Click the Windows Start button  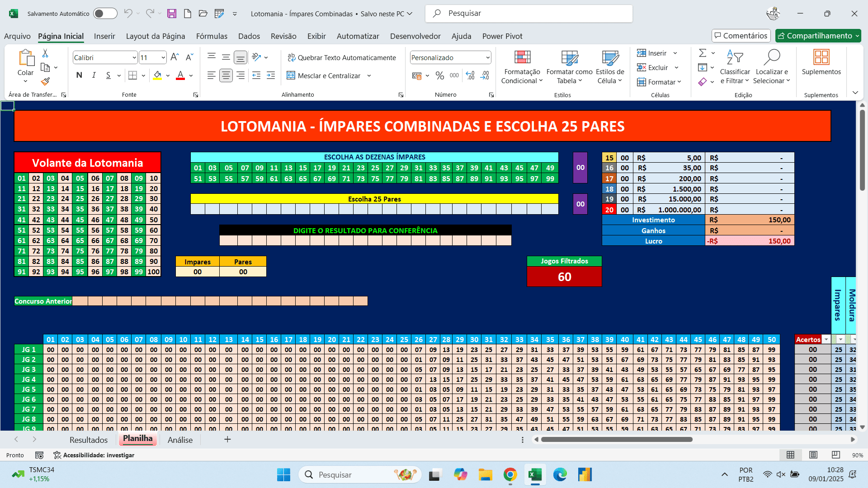point(283,474)
